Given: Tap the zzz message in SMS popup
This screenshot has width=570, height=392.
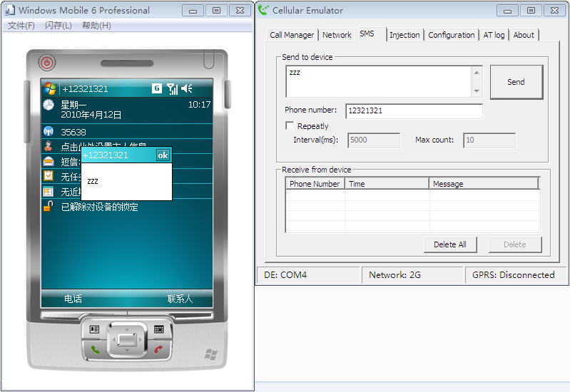Looking at the screenshot, I should [x=93, y=181].
